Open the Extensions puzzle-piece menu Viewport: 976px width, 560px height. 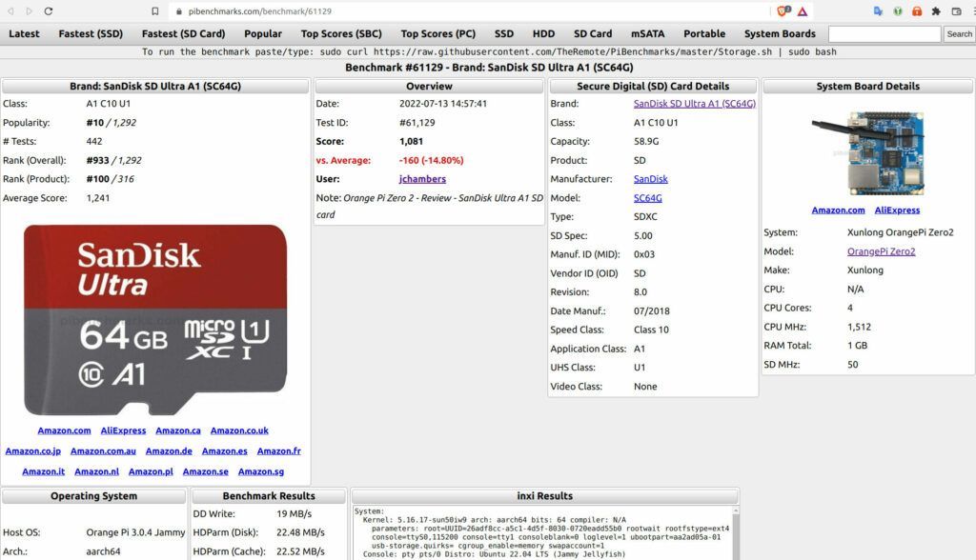(x=936, y=11)
